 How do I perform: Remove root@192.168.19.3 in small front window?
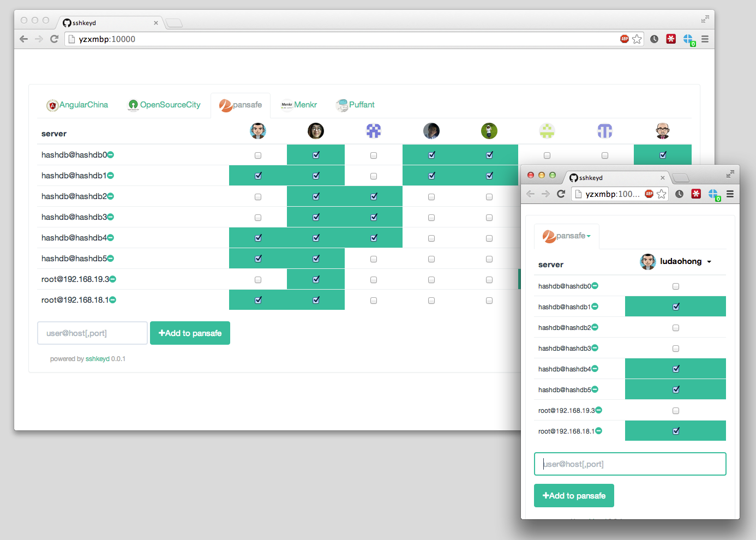click(x=599, y=410)
